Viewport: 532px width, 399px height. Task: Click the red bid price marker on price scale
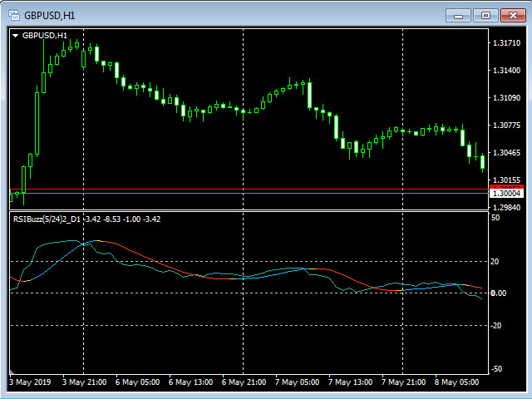click(505, 185)
